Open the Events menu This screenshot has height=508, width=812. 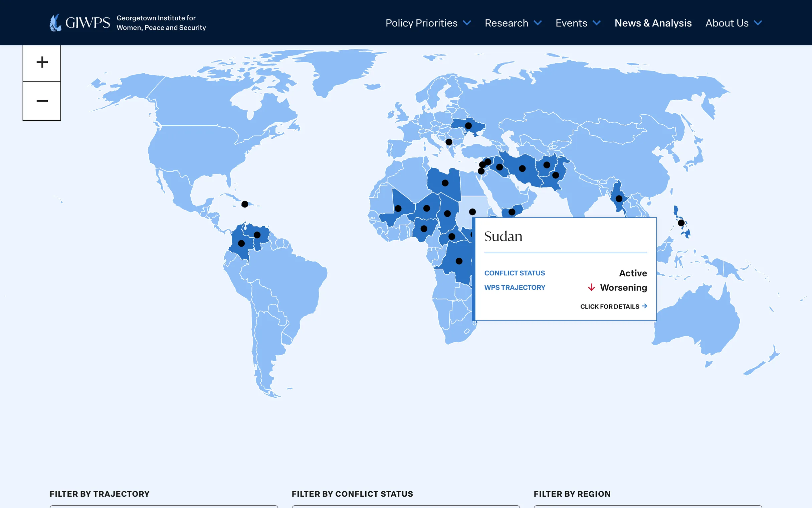578,23
